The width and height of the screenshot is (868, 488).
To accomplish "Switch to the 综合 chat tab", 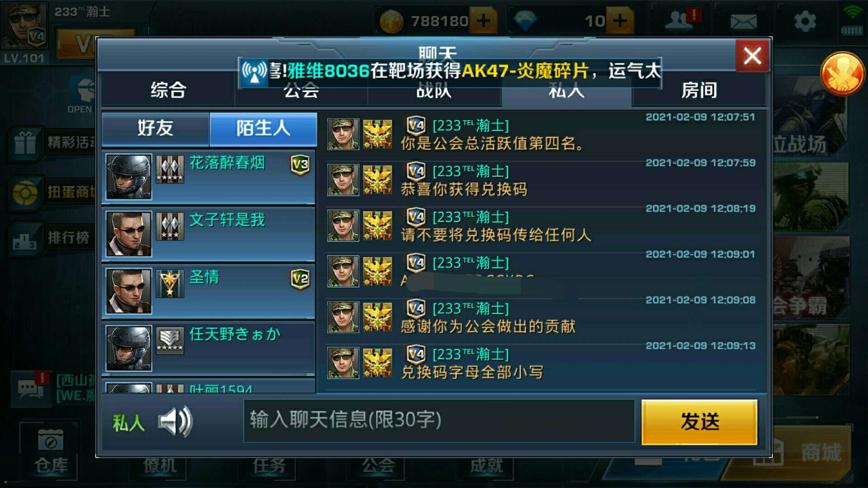I will (x=168, y=90).
